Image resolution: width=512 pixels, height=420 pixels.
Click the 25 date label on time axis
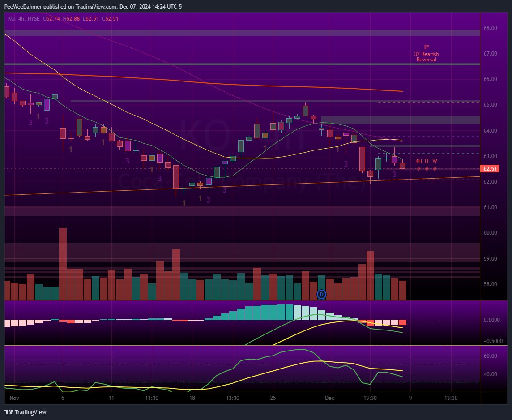tap(273, 398)
